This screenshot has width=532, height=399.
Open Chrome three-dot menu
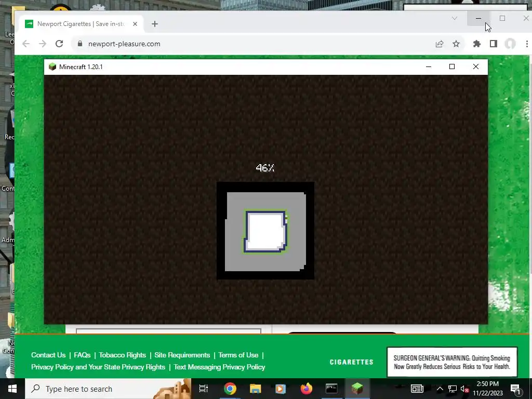(x=527, y=44)
